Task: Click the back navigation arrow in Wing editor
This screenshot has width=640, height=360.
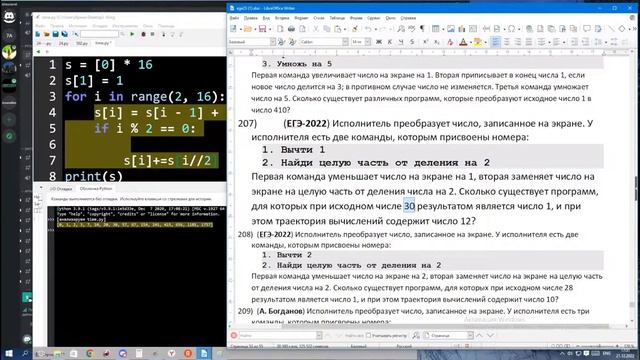Action: pyautogui.click(x=38, y=52)
